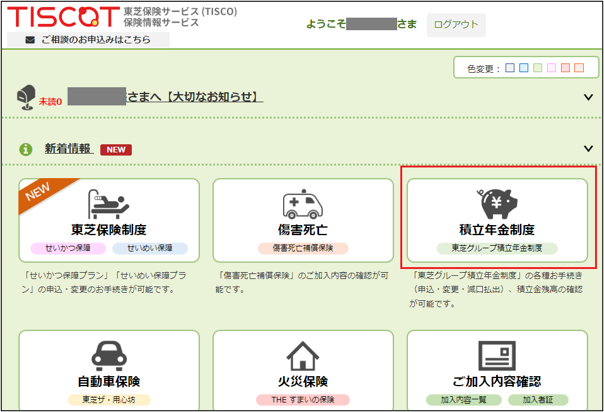Open the 積立年金制度 card title
Screen dimensions: 604x412
[497, 230]
